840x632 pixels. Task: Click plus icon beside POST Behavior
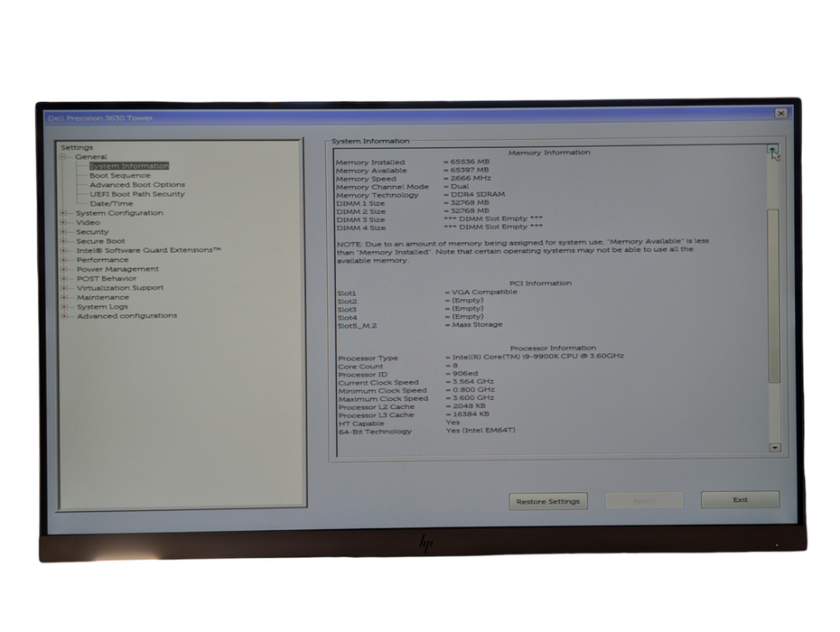[63, 278]
